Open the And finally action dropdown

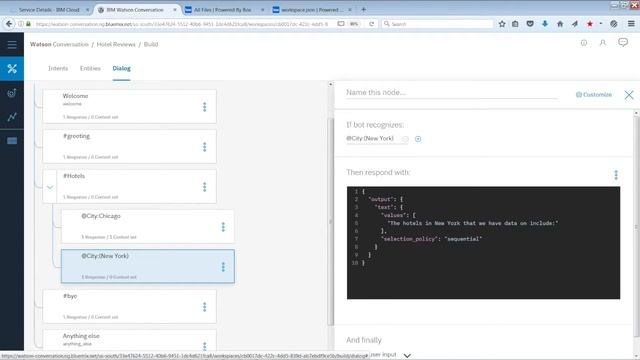tap(407, 356)
